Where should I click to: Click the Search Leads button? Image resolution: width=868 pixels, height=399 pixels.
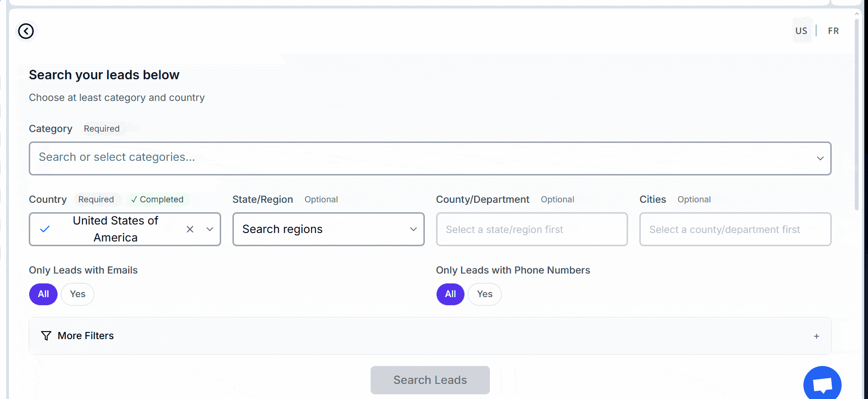430,380
